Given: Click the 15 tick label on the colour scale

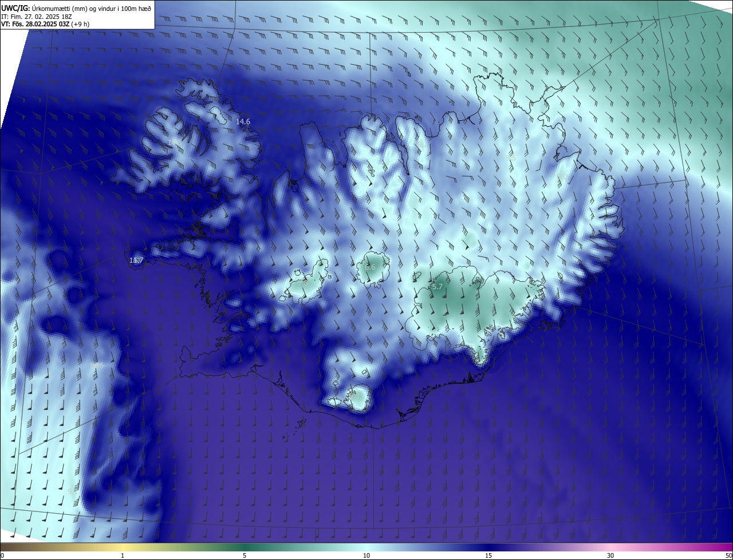Looking at the screenshot, I should (488, 555).
